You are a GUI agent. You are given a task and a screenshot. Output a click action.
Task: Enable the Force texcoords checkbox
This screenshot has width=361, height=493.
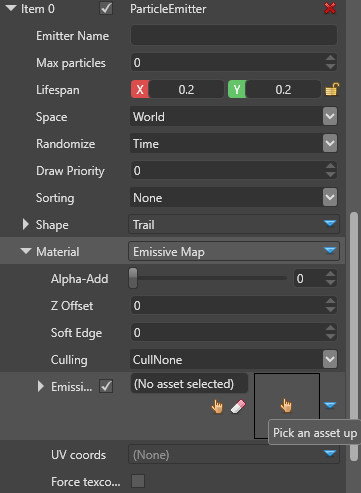tap(138, 481)
